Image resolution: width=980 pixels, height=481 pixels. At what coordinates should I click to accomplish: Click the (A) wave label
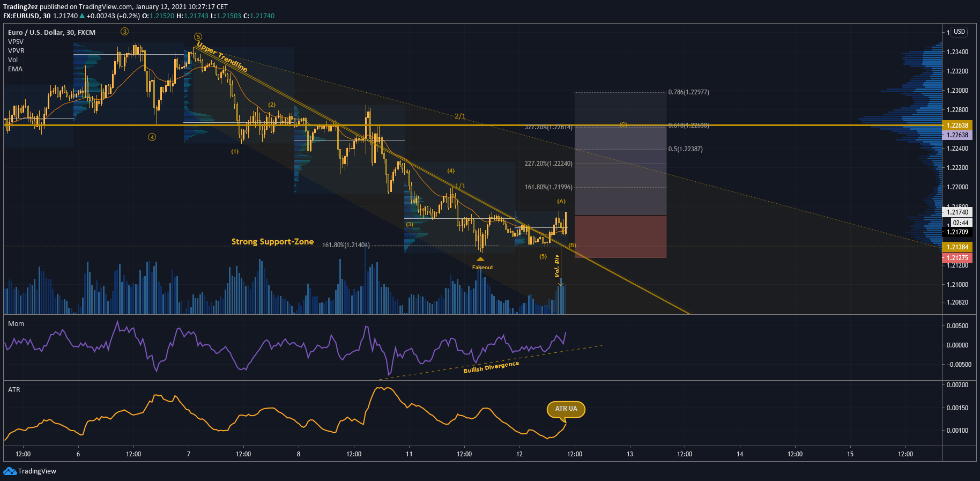tap(561, 202)
